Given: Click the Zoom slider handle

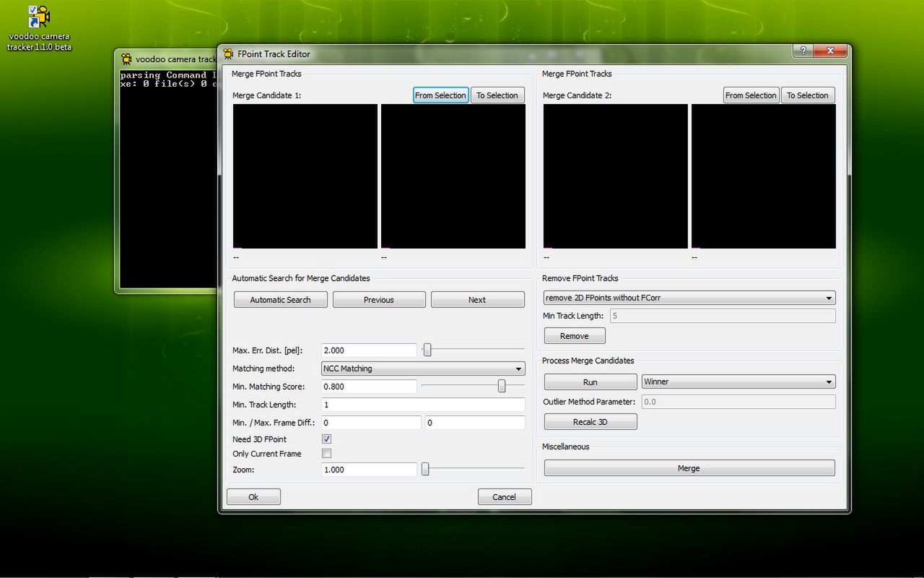Looking at the screenshot, I should 425,470.
